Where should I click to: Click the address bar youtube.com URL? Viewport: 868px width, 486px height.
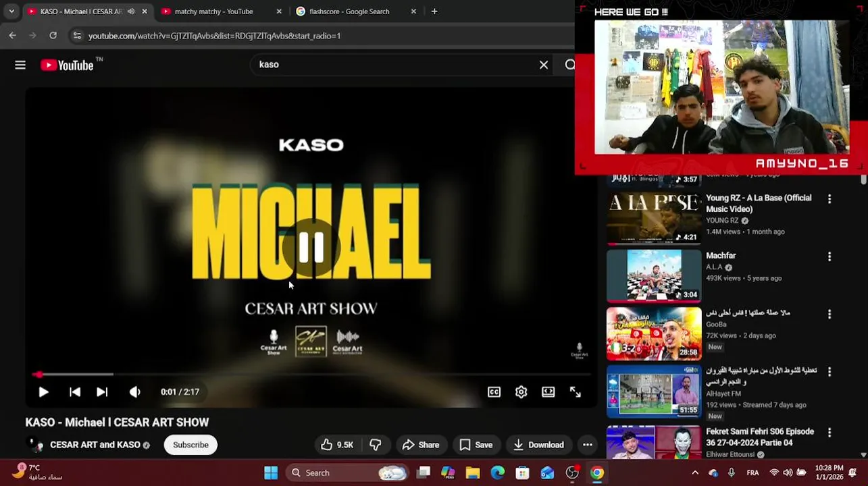[x=215, y=36]
